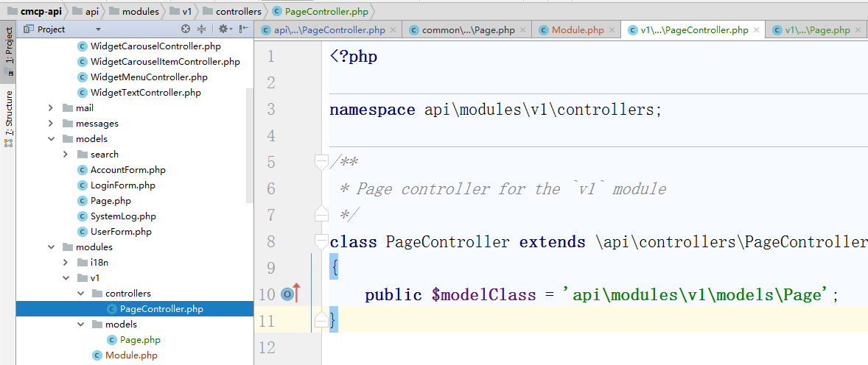
Task: Select Module.php in project tree
Action: click(x=125, y=355)
